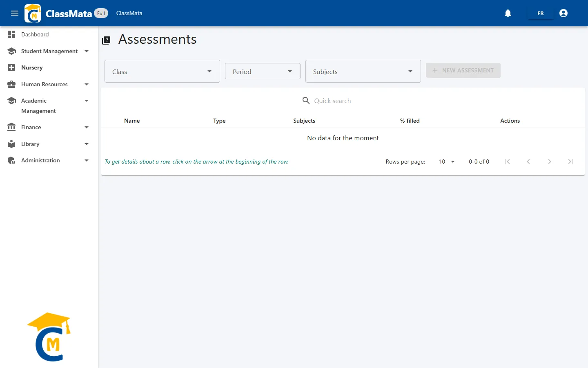Focus the Quick search field
Image resolution: width=588 pixels, height=368 pixels.
tap(447, 101)
